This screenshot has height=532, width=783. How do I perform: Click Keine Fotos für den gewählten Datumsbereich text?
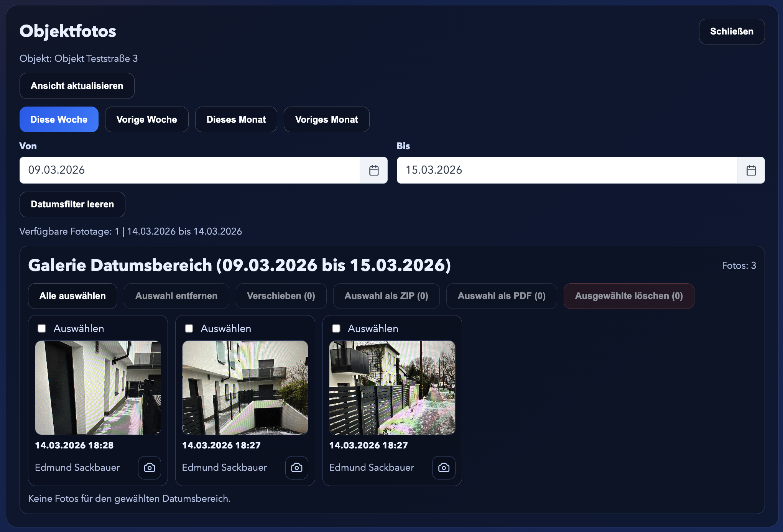pos(130,499)
